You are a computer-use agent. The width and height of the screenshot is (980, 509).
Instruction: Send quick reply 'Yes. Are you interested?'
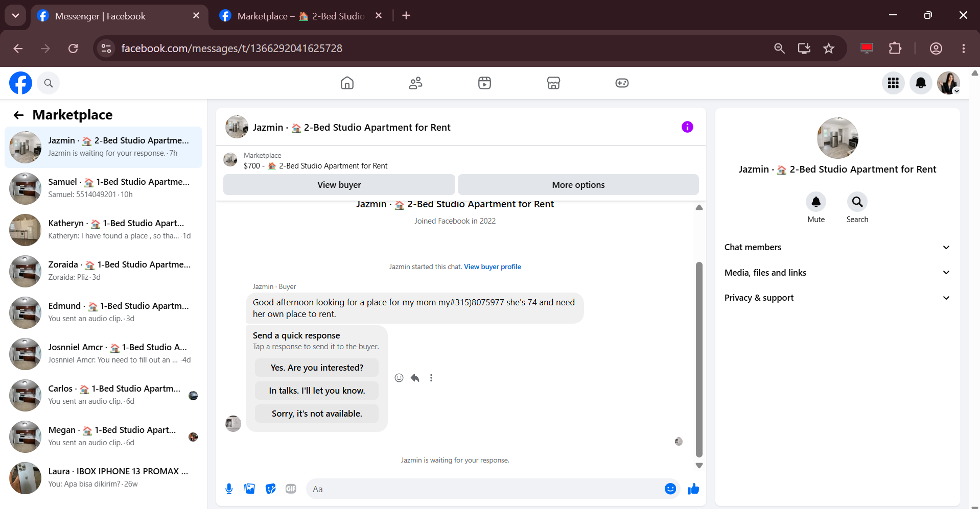coord(317,368)
